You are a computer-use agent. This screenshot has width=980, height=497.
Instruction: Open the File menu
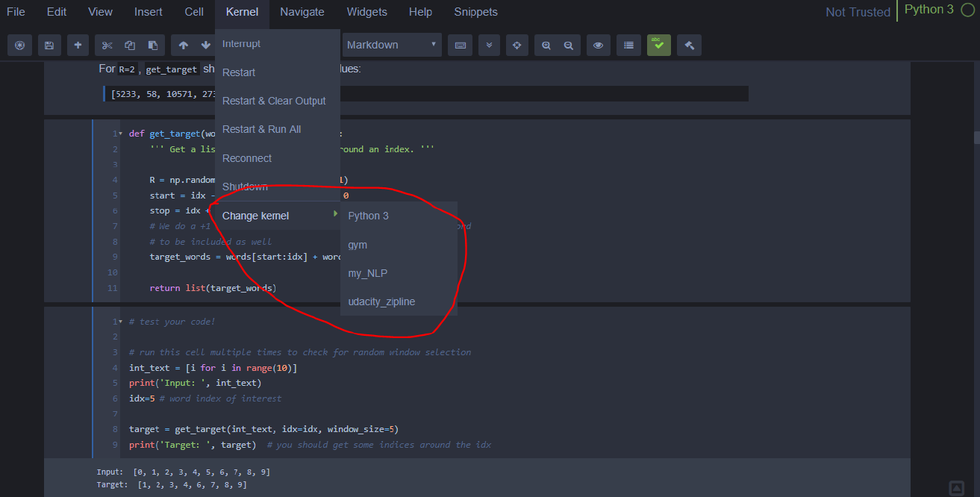[16, 12]
